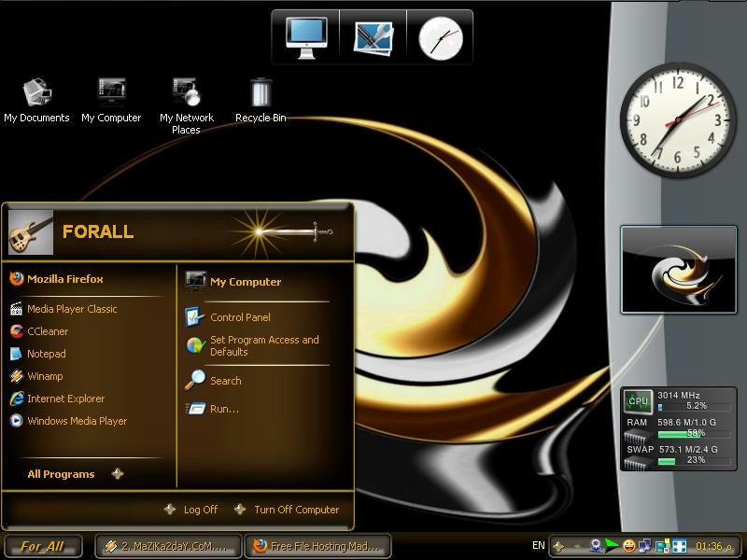Click the tray icon with yellow note and picture
The width and height of the screenshot is (747, 560).
click(x=662, y=546)
